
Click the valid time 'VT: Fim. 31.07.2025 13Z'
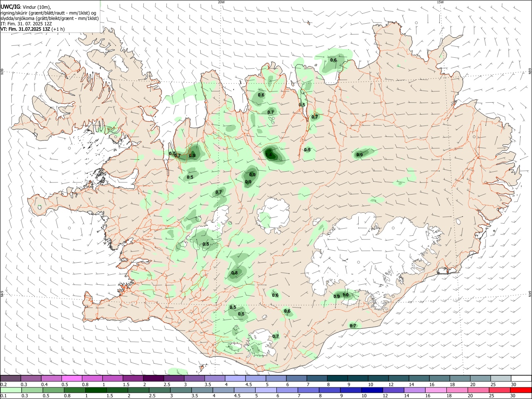[25, 29]
